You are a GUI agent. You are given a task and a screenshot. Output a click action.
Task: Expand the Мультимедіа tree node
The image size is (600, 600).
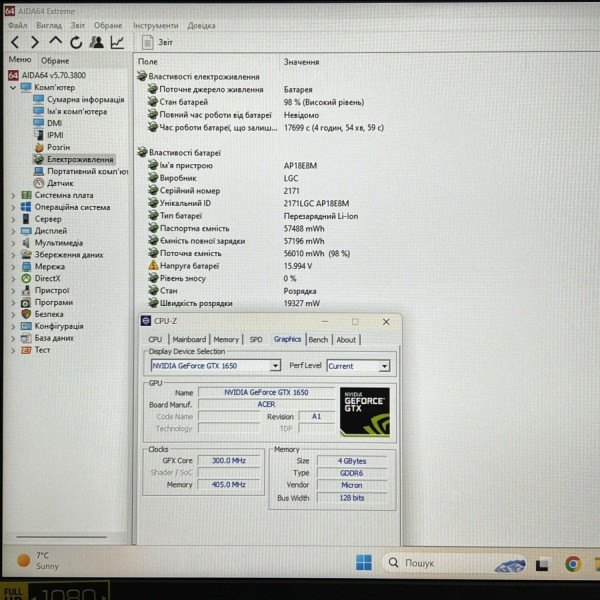(x=13, y=243)
